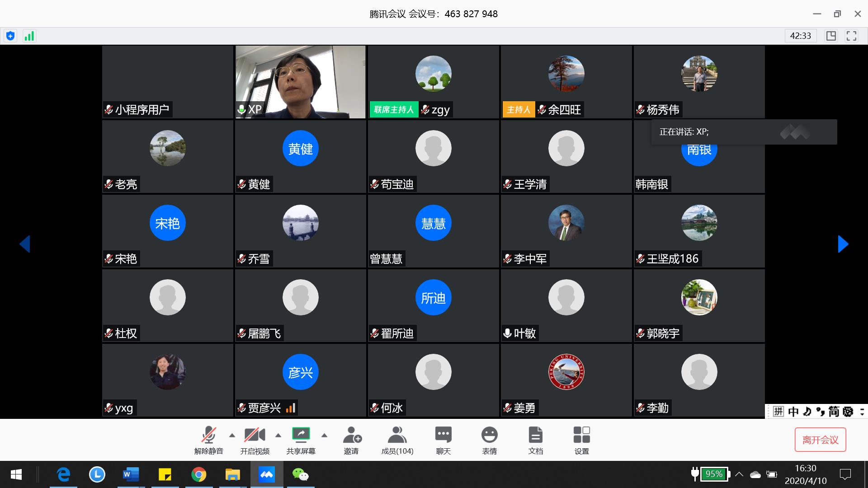This screenshot has width=868, height=488.
Task: Click the unmute microphone icon
Action: point(208,435)
